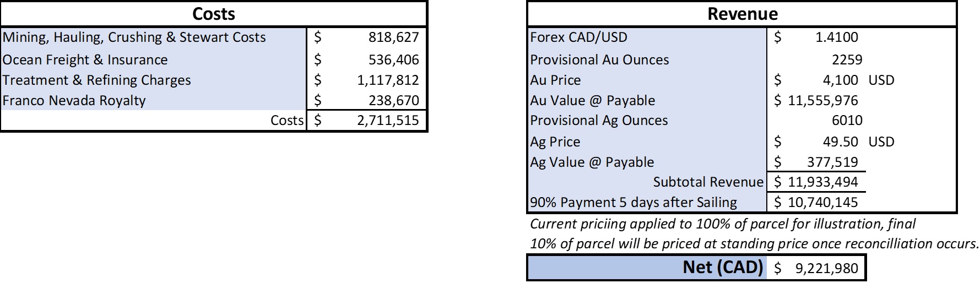The image size is (980, 283).
Task: Select the total costs value 2,711,515
Action: pyautogui.click(x=388, y=121)
